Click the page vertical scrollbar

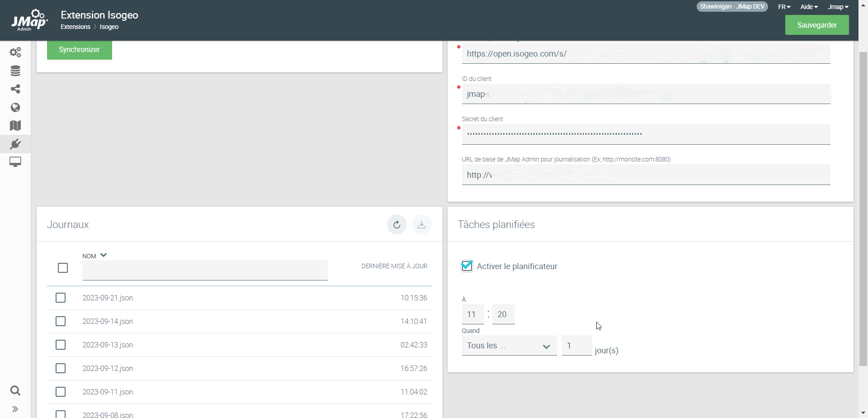point(863,208)
